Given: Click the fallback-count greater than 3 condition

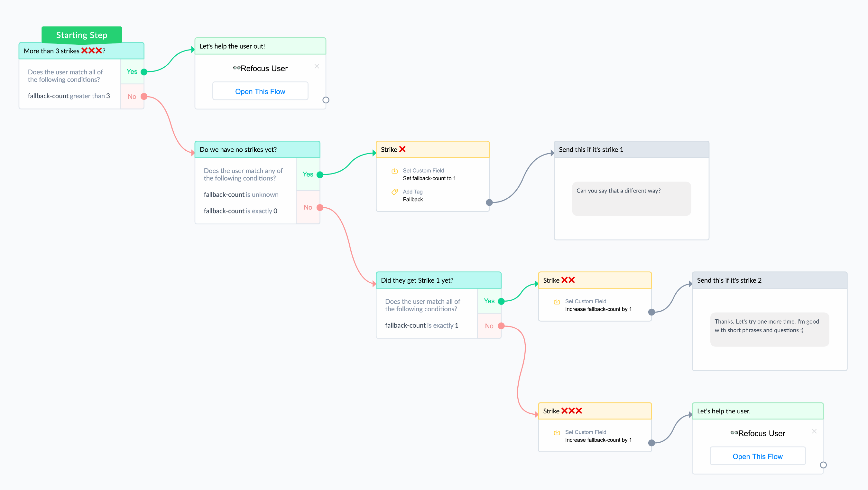Looking at the screenshot, I should [69, 96].
